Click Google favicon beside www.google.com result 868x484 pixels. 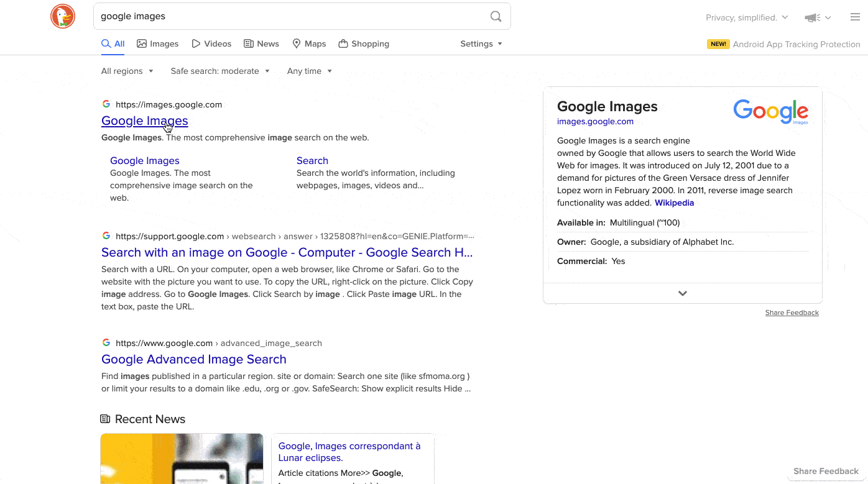point(106,343)
